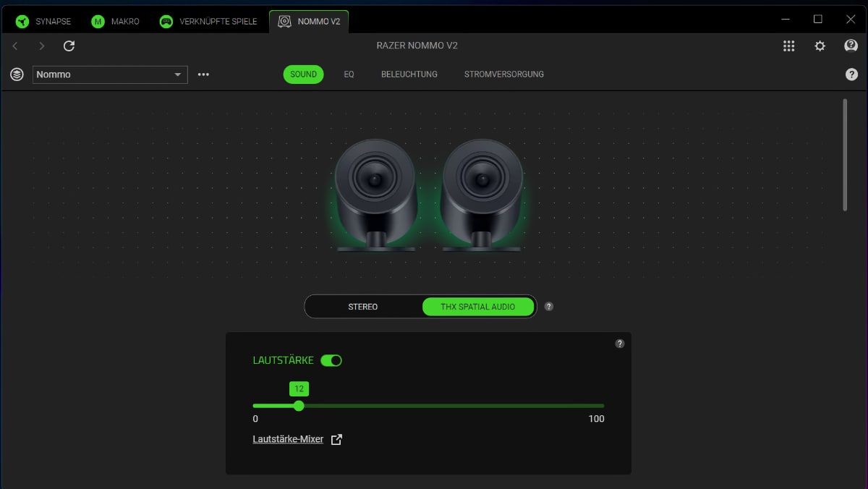Click the volume slider handle at 12

click(x=299, y=406)
